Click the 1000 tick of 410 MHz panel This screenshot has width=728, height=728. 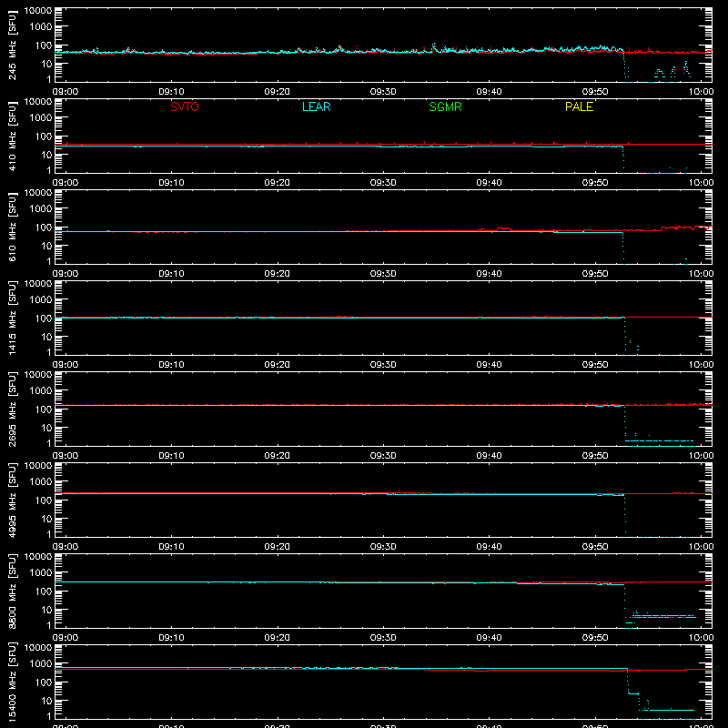click(x=41, y=118)
